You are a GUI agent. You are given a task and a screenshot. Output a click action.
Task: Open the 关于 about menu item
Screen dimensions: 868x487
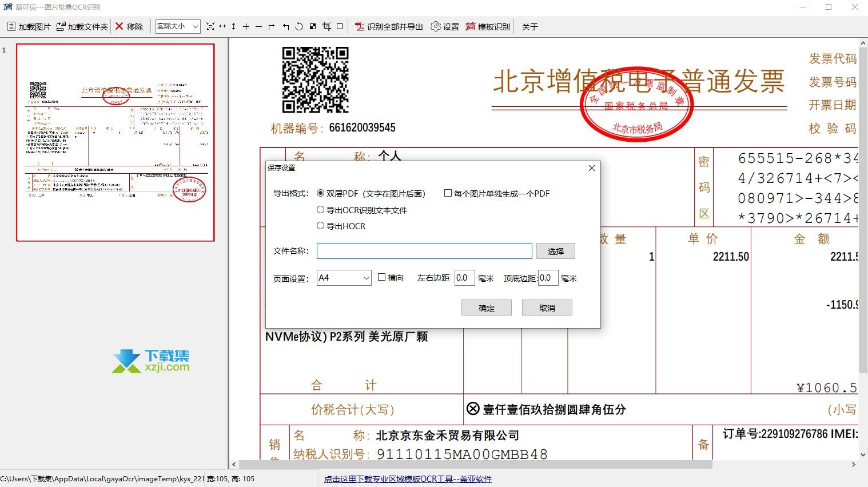[530, 27]
